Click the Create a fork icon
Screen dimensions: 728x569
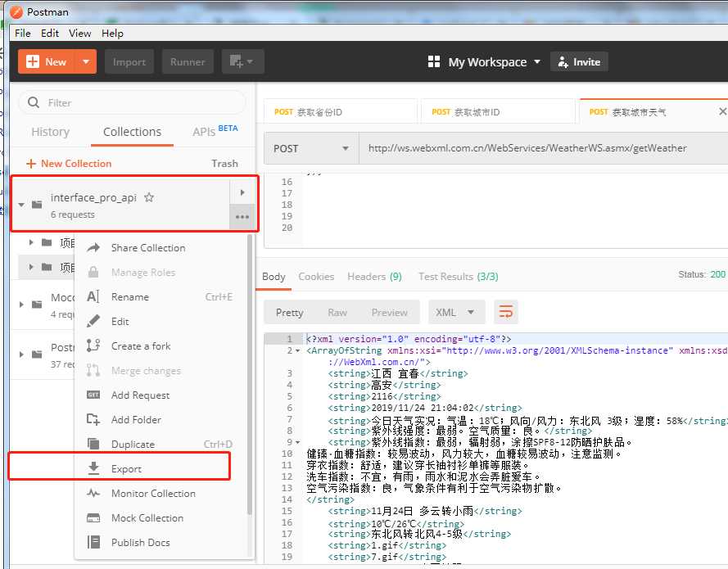[93, 345]
